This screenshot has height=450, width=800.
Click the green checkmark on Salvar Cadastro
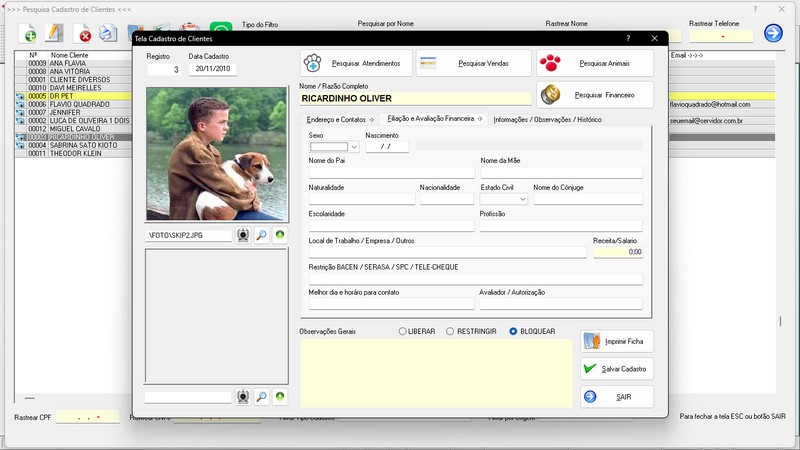click(590, 368)
